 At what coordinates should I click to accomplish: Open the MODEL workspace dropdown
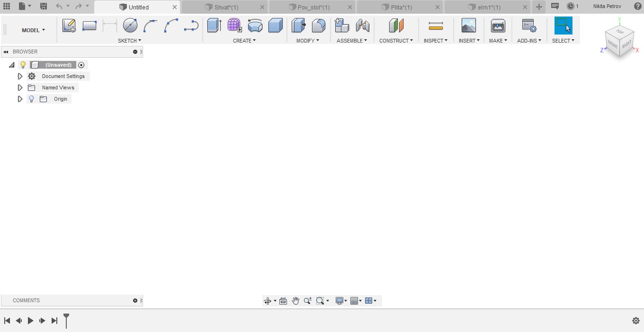(x=33, y=30)
